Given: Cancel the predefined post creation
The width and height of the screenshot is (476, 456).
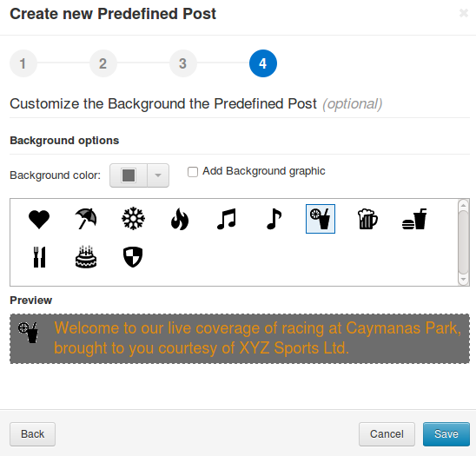Looking at the screenshot, I should coord(387,434).
